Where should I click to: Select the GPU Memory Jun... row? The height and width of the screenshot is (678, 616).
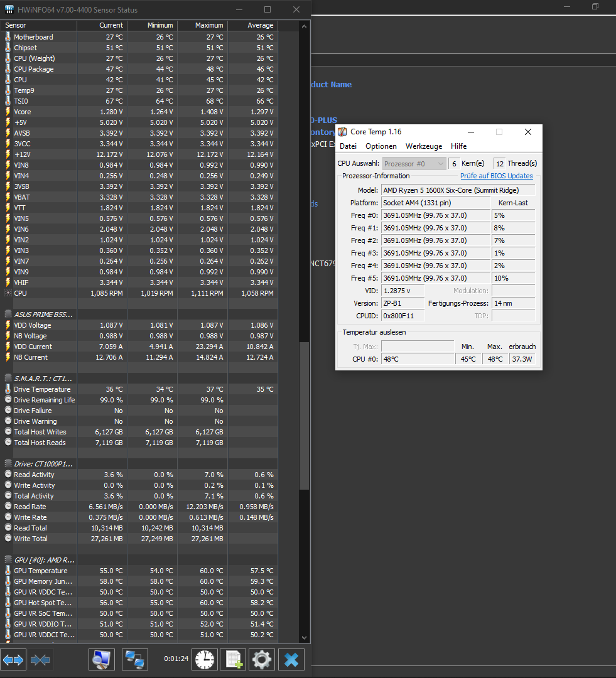pyautogui.click(x=139, y=581)
